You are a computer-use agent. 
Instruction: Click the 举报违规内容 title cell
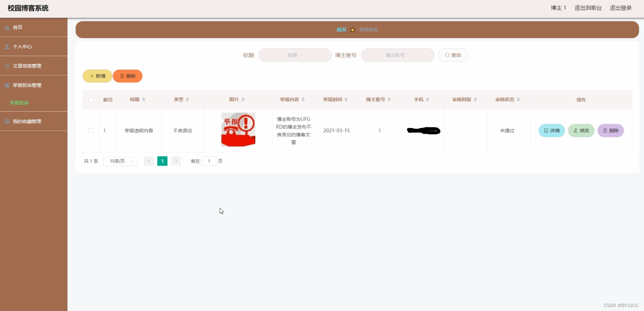click(139, 131)
